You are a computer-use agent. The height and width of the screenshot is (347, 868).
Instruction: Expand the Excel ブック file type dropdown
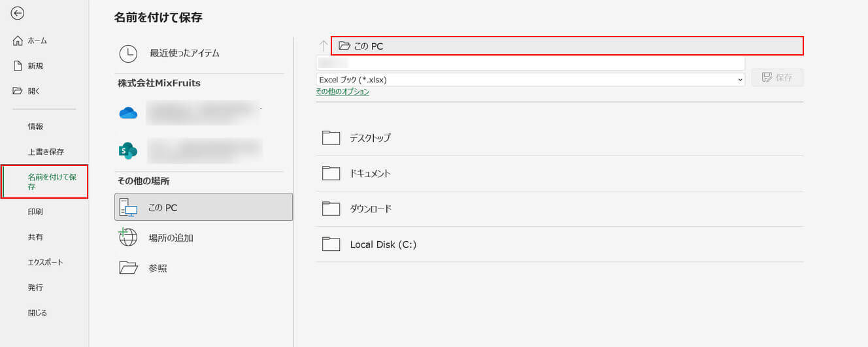click(740, 80)
